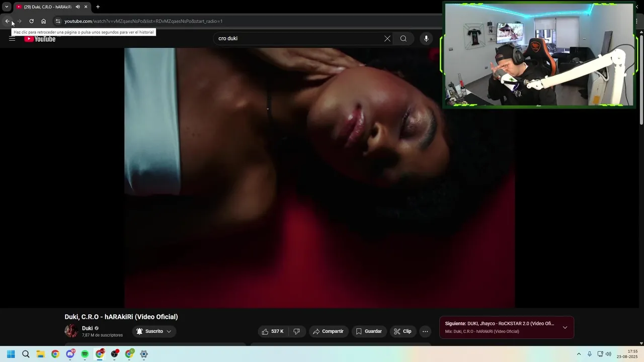
Task: View site information icon in address bar
Action: (58, 21)
